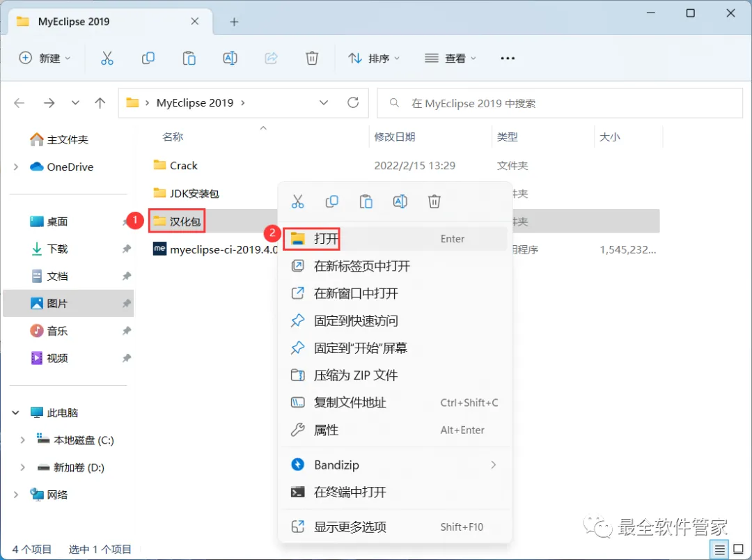
Task: Expand the 网络 tree node
Action: (x=16, y=495)
